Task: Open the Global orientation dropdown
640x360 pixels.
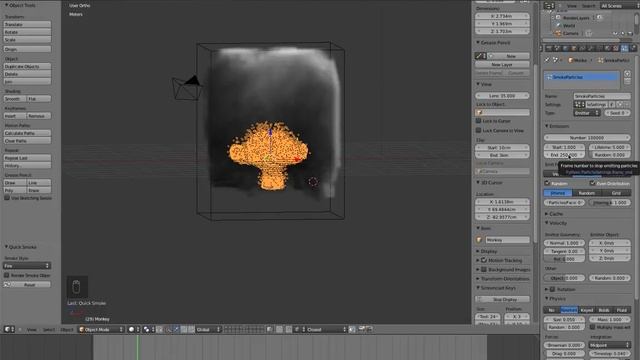Action: tap(208, 329)
